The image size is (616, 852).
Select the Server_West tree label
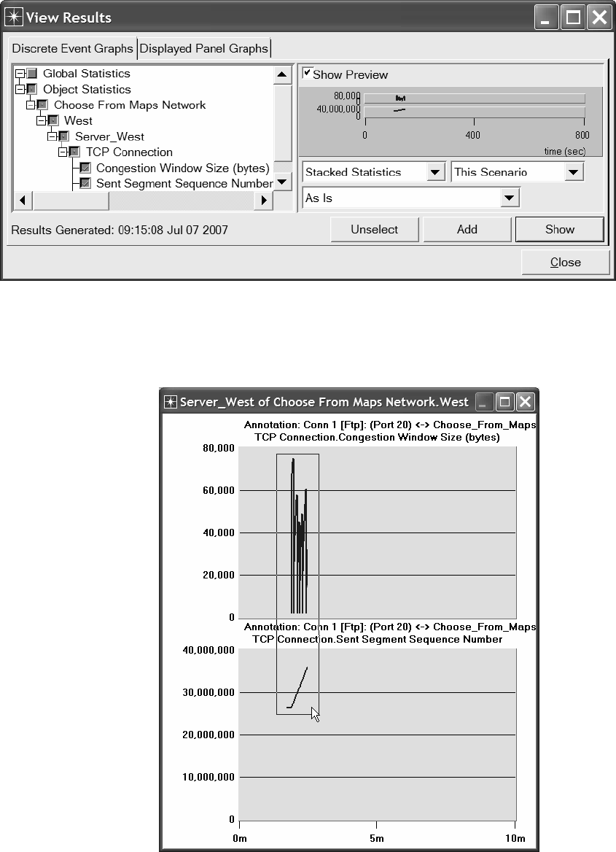click(110, 137)
